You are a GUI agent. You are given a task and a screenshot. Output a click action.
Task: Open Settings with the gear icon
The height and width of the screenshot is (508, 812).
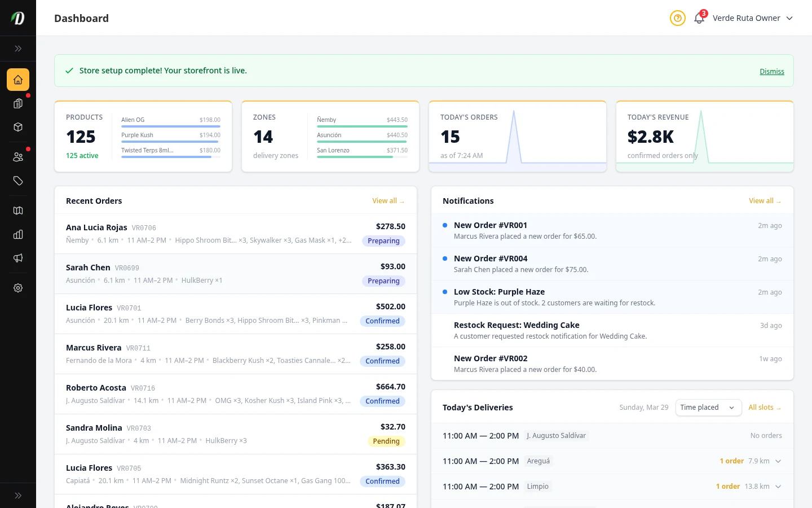coord(18,288)
